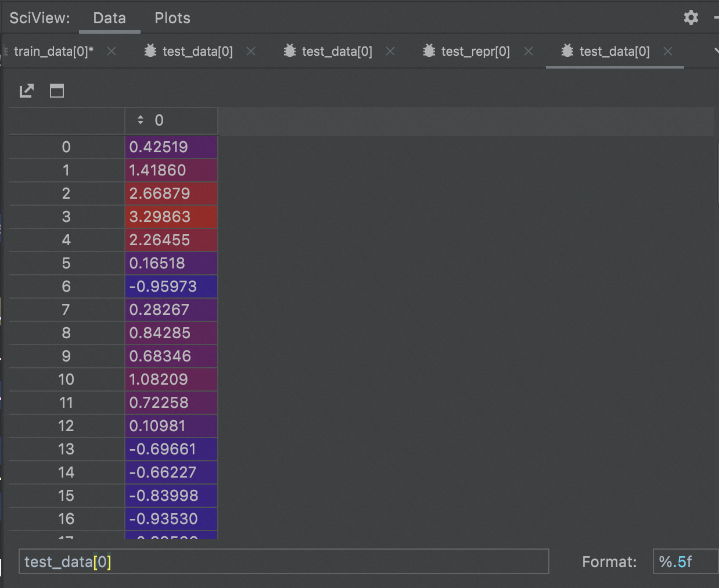The image size is (719, 588).
Task: Close the test_repr[0] tab
Action: [529, 51]
